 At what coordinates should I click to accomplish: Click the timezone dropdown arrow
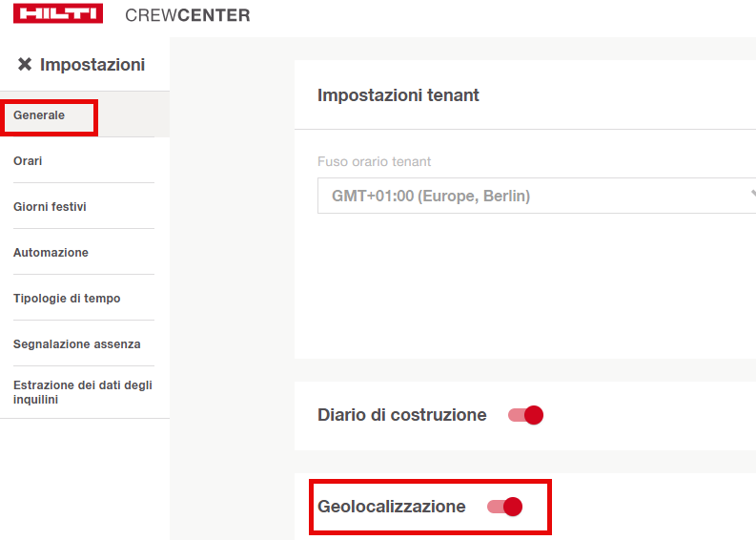tap(752, 196)
